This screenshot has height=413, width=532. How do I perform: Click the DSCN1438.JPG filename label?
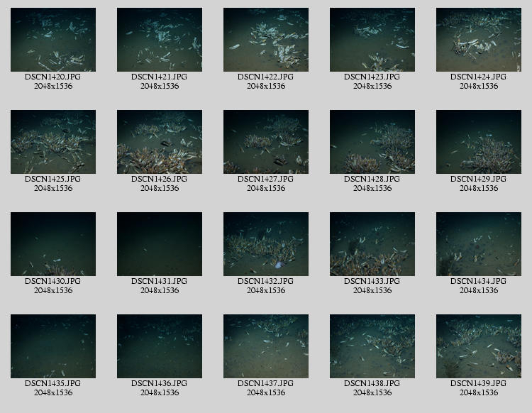372,383
